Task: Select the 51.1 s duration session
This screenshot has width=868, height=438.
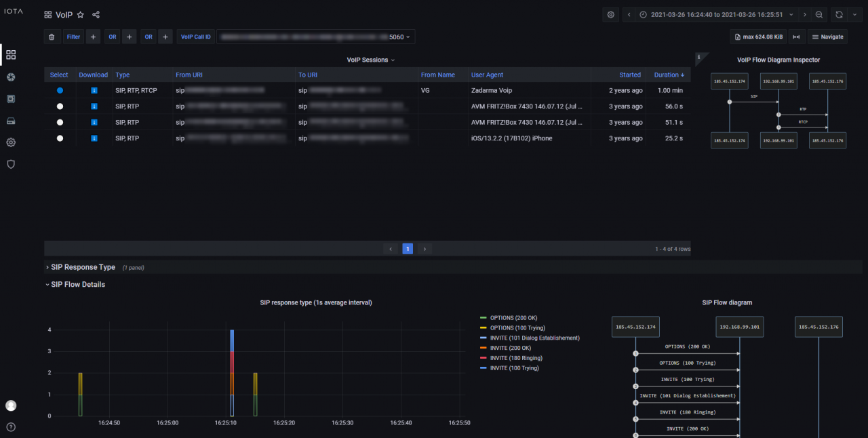Action: pos(60,123)
